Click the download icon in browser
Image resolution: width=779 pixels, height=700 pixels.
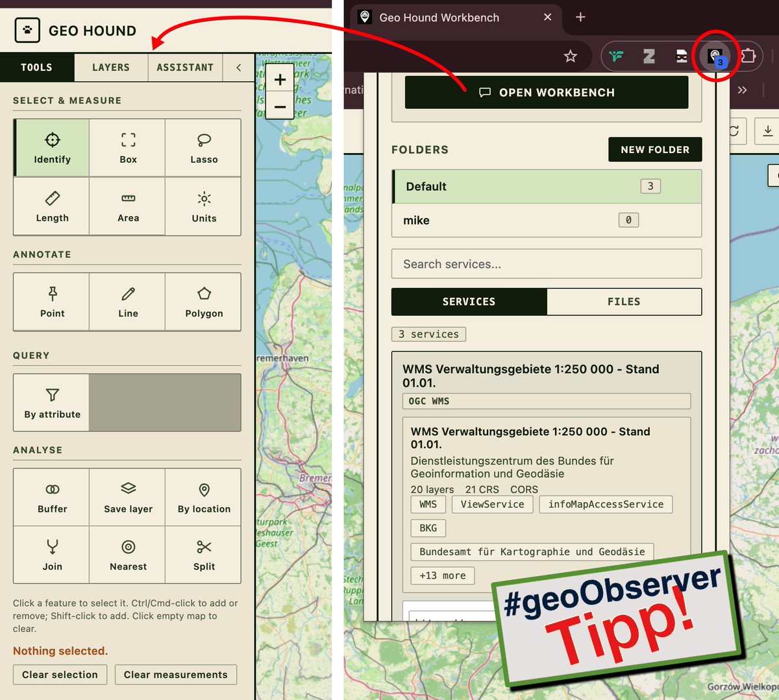point(767,131)
